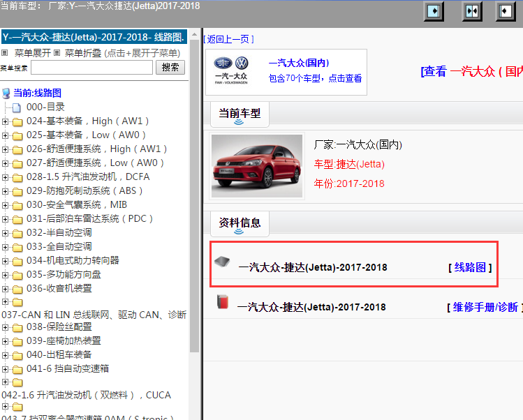523x420 pixels.
Task: Click the folder icon of 036-收音机装置
Action: click(x=17, y=289)
